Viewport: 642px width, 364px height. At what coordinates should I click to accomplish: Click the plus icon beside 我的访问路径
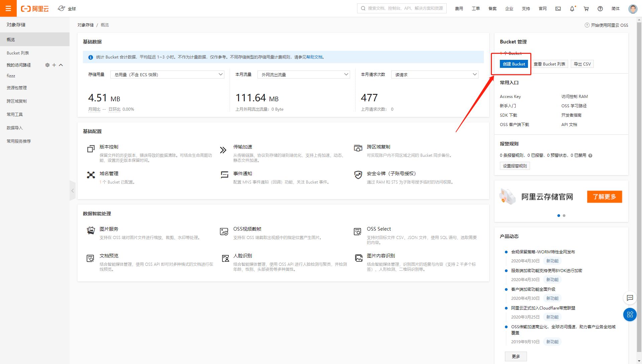point(54,65)
